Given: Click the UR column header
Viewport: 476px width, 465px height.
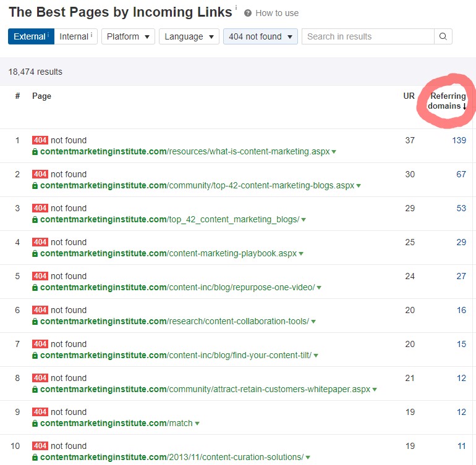Looking at the screenshot, I should click(409, 96).
